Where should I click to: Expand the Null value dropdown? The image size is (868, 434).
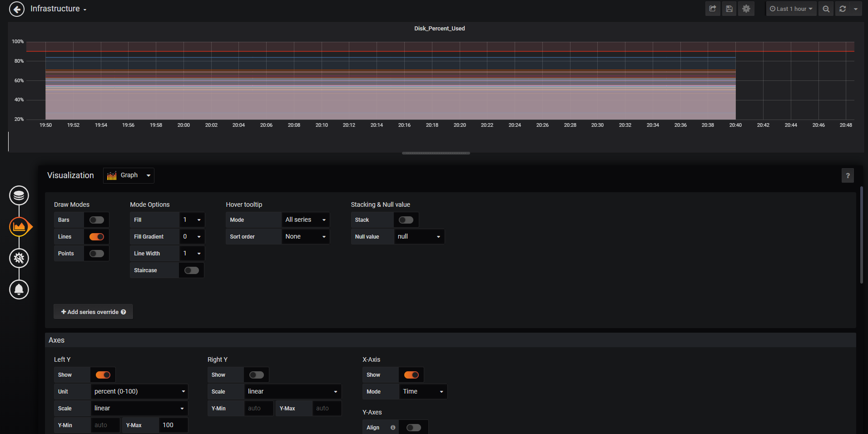pyautogui.click(x=418, y=236)
